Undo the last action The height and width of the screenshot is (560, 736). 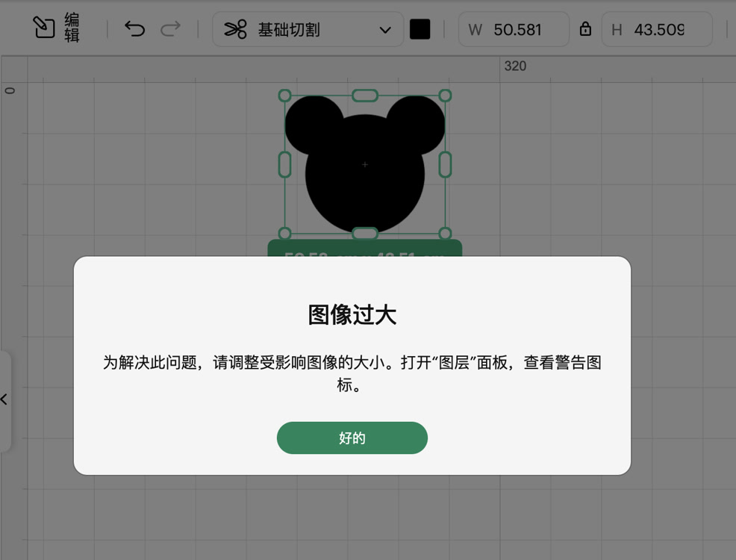click(x=134, y=29)
